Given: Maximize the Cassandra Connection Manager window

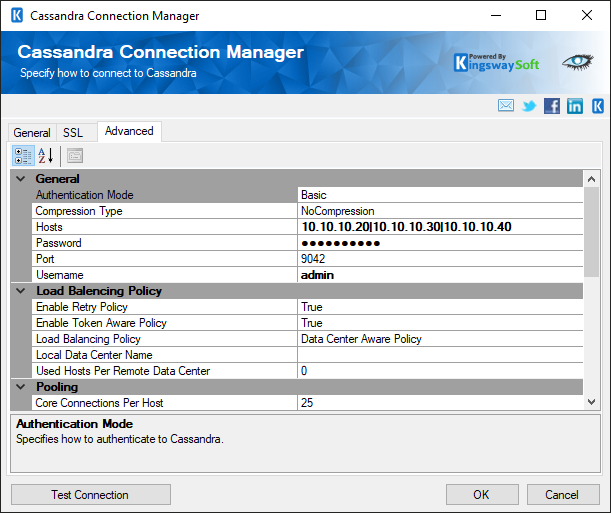Looking at the screenshot, I should (541, 16).
